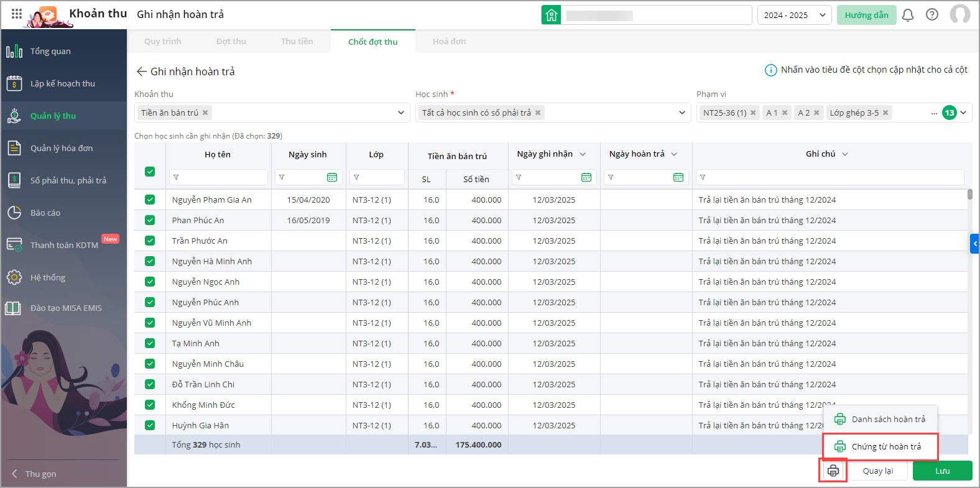Viewport: 980px width, 488px height.
Task: Go back using the arrow beside Ghi nhận hoàn trả
Action: point(141,71)
